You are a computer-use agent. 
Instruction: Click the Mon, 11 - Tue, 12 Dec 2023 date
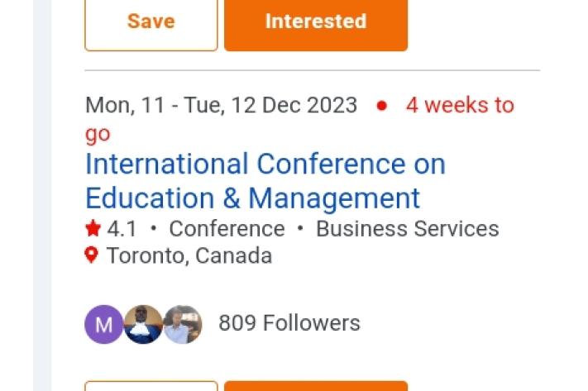coord(221,106)
